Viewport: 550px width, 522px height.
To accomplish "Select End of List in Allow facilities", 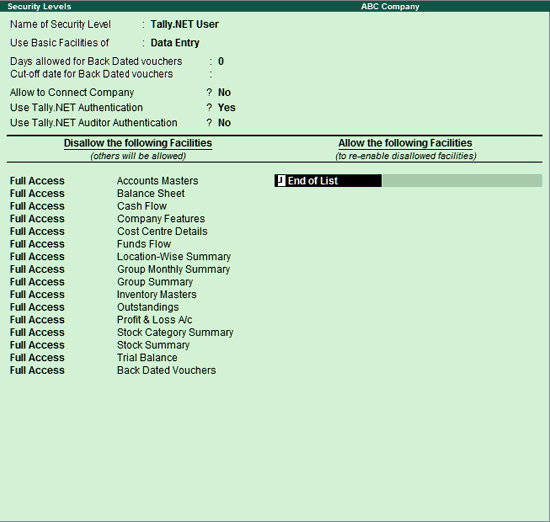I will tap(328, 181).
